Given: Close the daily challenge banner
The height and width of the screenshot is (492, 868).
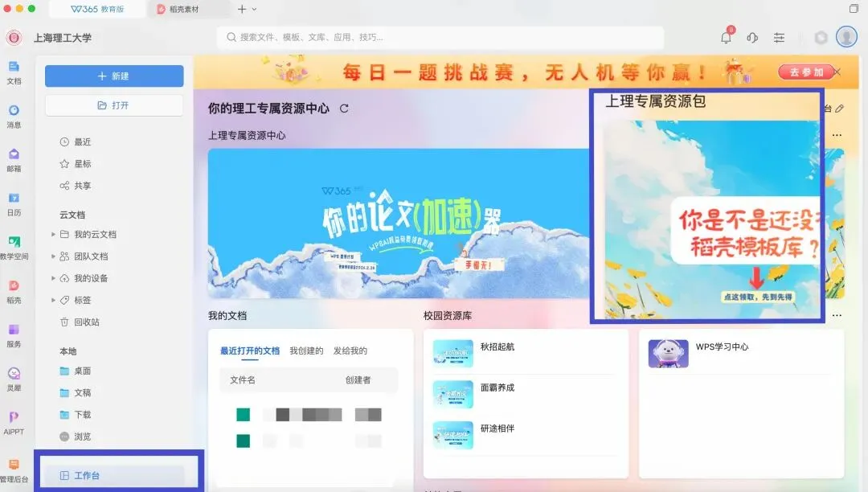Looking at the screenshot, I should (837, 72).
